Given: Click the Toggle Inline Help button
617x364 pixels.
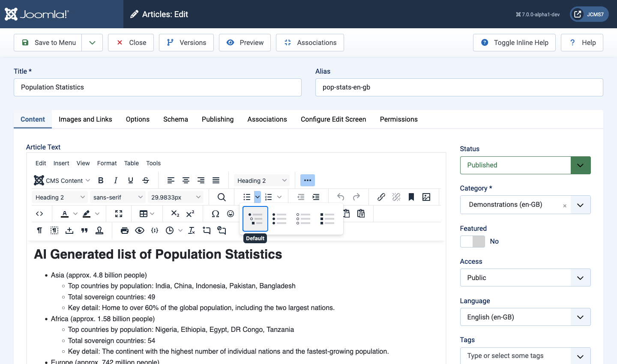Looking at the screenshot, I should (514, 43).
